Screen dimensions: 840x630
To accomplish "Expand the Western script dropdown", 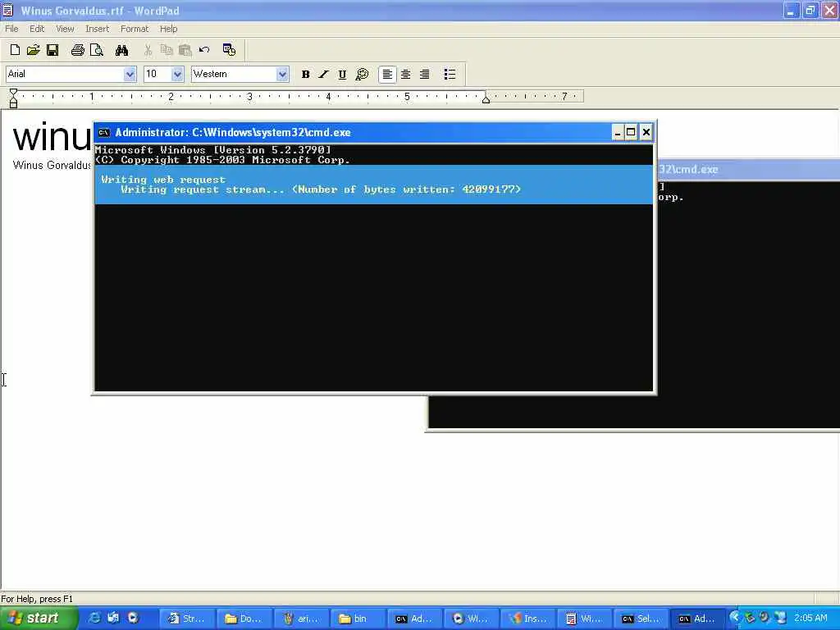I will pos(282,75).
